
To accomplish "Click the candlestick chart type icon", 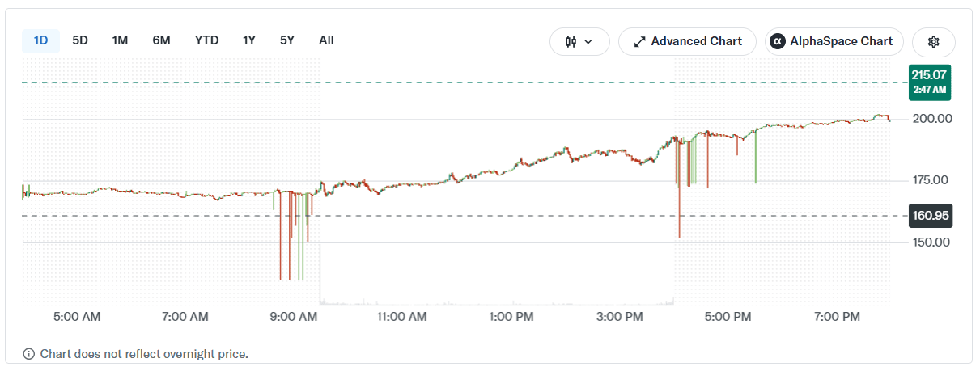I will point(571,41).
